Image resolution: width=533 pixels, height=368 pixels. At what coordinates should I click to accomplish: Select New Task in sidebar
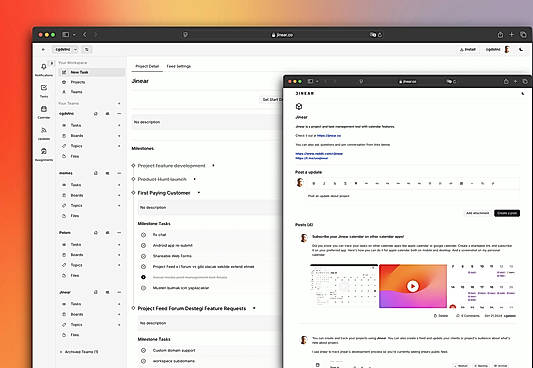coord(91,72)
